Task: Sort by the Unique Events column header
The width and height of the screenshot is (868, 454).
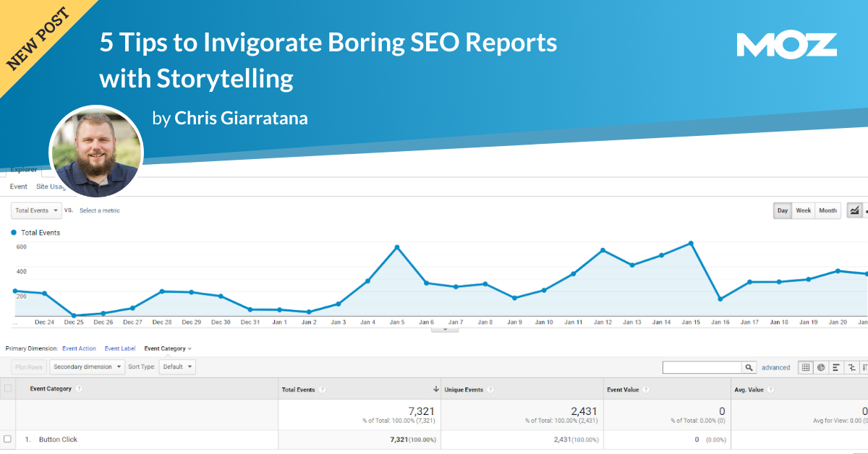Action: 464,390
